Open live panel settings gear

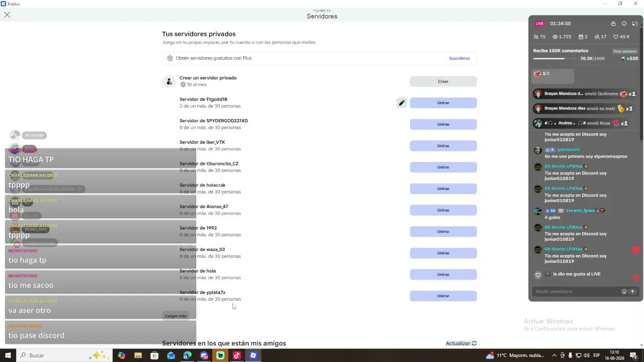click(x=624, y=24)
